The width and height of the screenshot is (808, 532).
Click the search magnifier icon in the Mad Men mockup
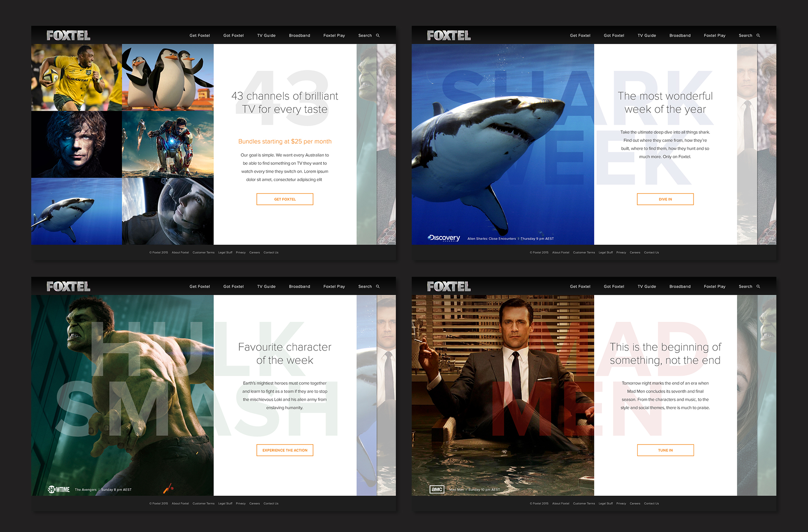click(x=758, y=286)
